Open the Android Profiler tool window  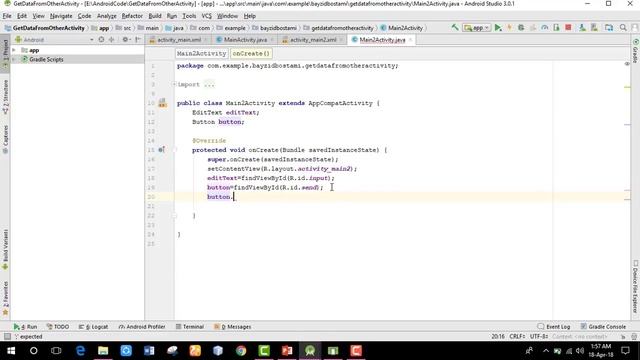coord(142,327)
